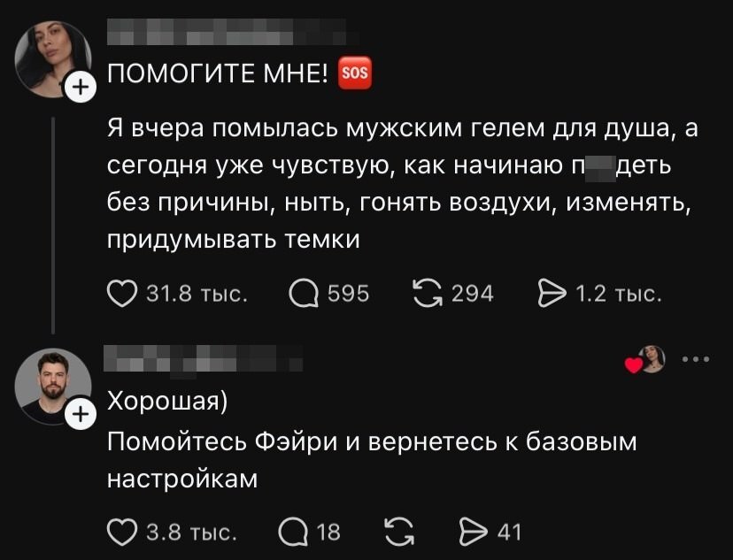
Task: Follow the bearded replier via avatar plus badge
Action: (80, 414)
